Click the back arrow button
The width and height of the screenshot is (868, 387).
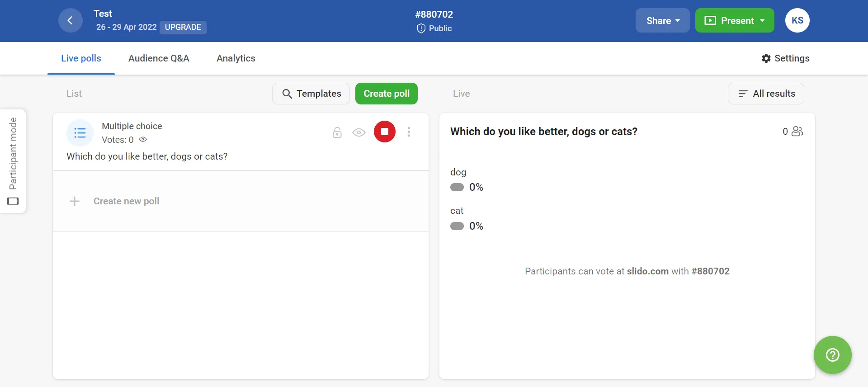pos(70,20)
